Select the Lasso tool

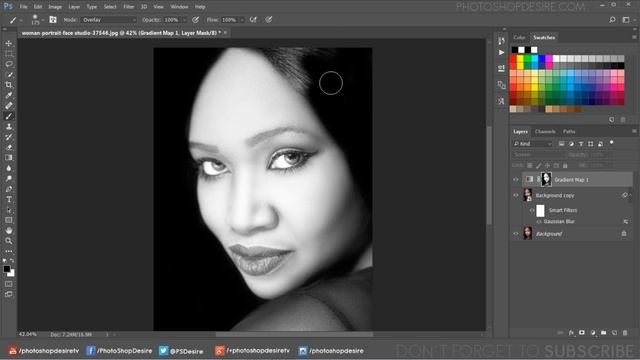[9, 64]
